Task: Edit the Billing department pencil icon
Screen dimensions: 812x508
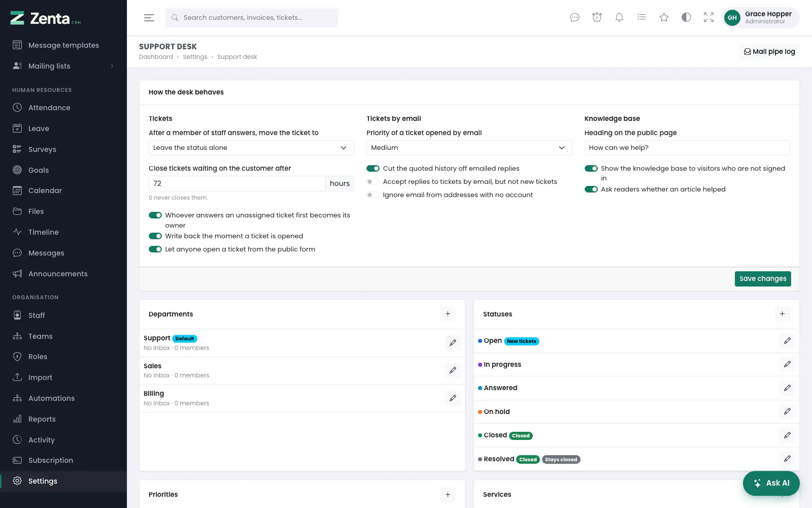Action: pos(453,398)
